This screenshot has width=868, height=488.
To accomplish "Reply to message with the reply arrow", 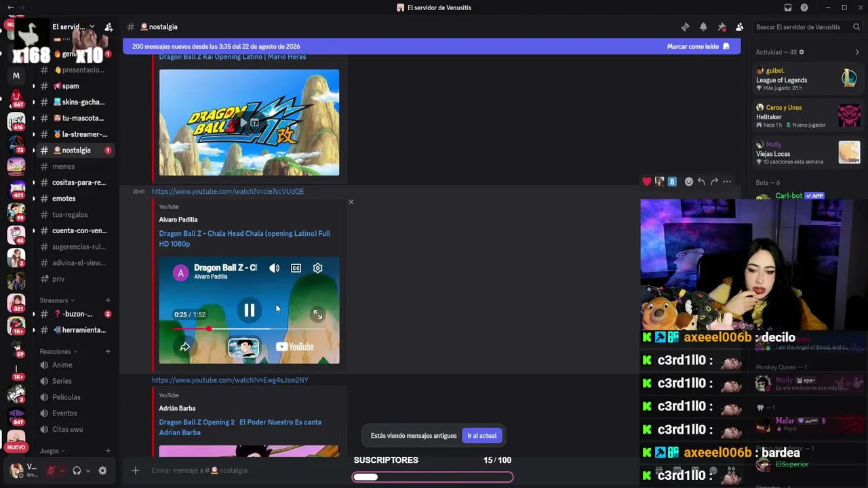I will [701, 182].
